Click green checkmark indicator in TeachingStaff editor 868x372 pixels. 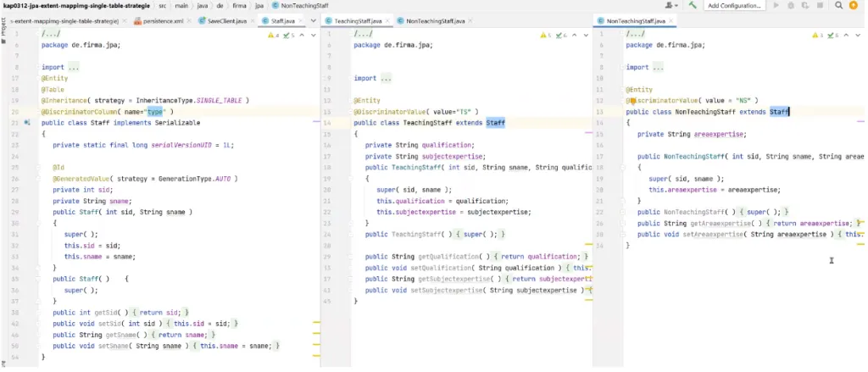click(x=561, y=35)
